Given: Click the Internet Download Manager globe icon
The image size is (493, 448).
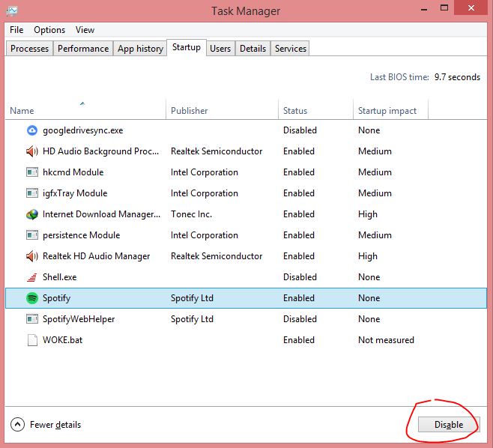Looking at the screenshot, I should (32, 214).
